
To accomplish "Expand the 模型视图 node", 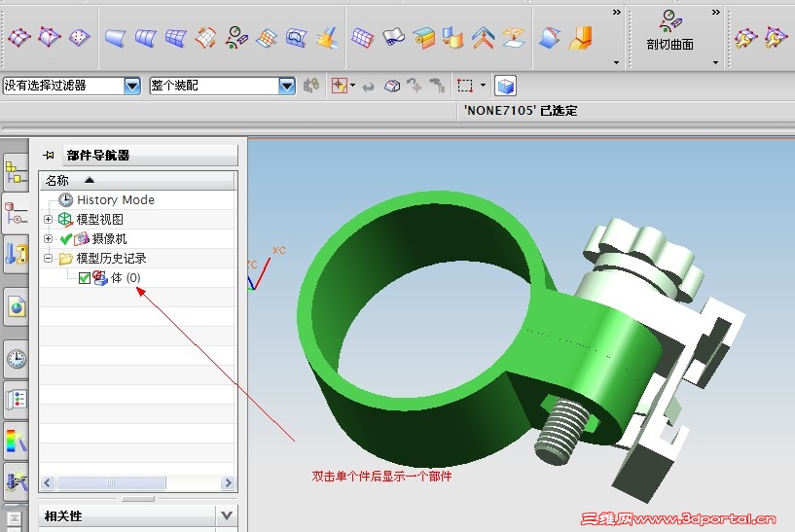I will point(48,219).
